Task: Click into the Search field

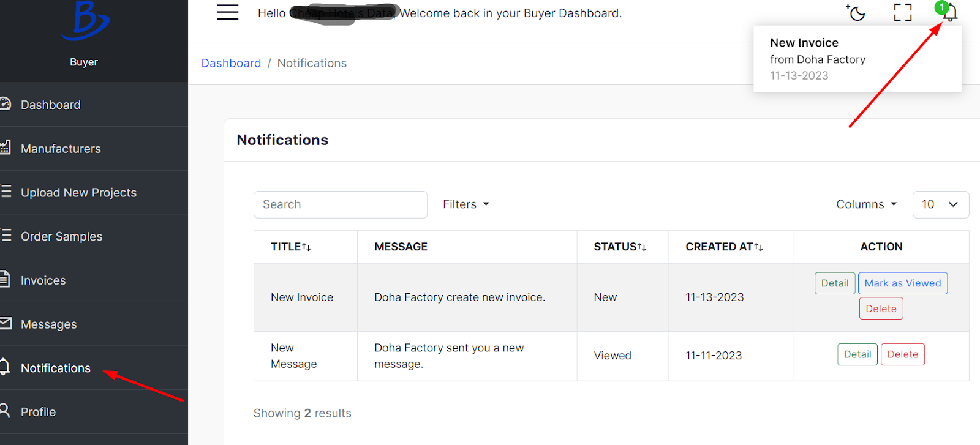Action: click(340, 204)
